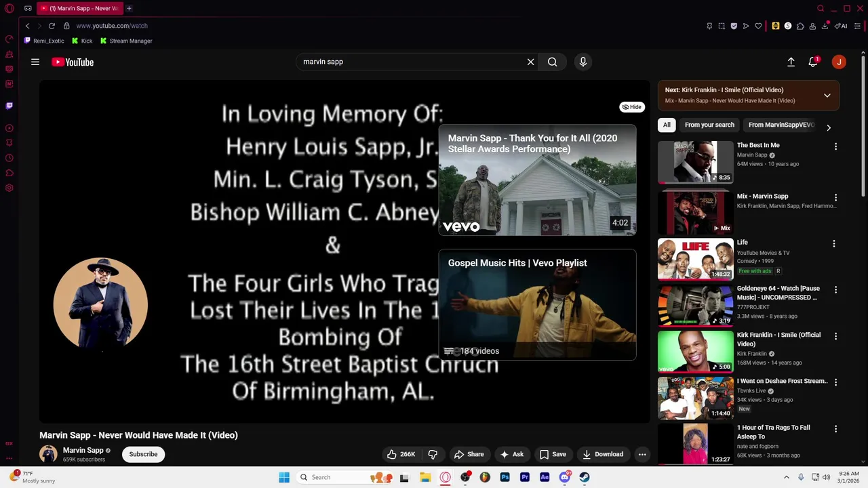Click the end screen Marvin Sapp channel avatar

(x=100, y=304)
